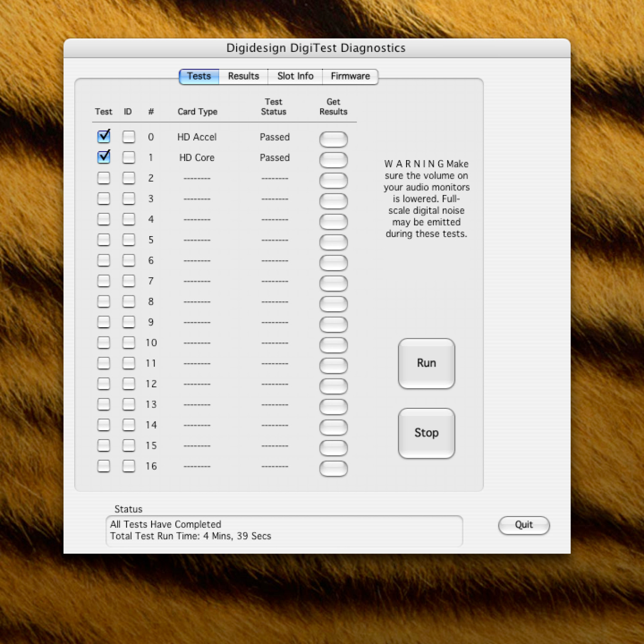
Task: Select the Get Results button for slot 16
Action: [334, 469]
